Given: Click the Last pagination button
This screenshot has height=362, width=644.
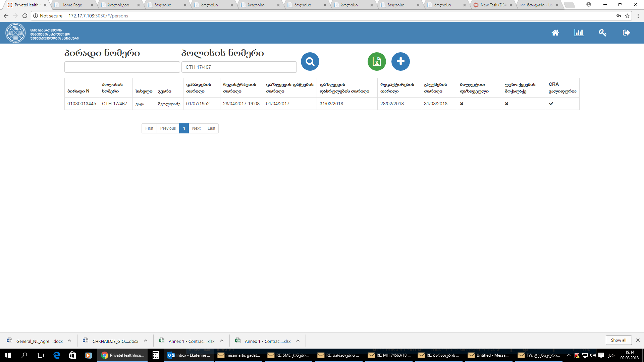Looking at the screenshot, I should click(x=211, y=128).
